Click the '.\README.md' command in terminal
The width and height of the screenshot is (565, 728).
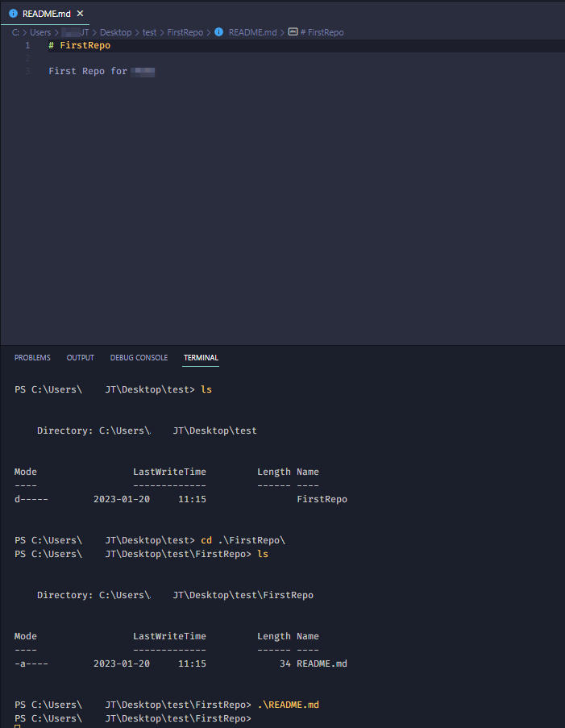tap(288, 705)
